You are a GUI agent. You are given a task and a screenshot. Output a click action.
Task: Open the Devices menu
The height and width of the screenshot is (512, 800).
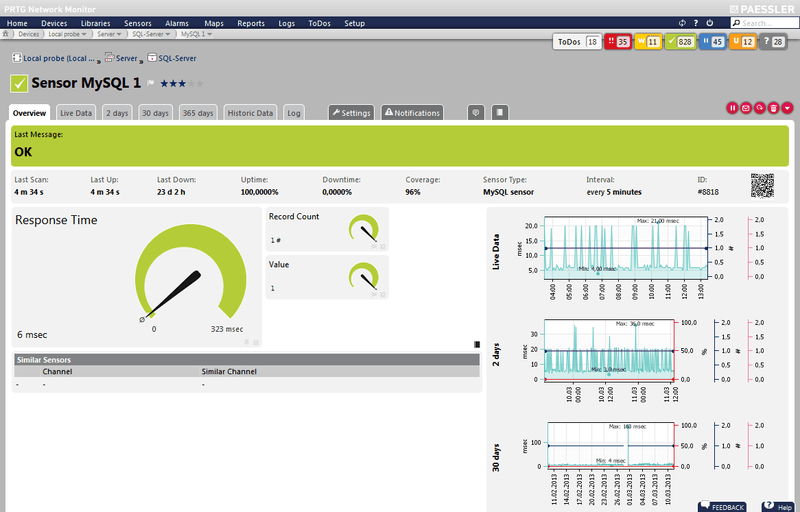tap(54, 23)
